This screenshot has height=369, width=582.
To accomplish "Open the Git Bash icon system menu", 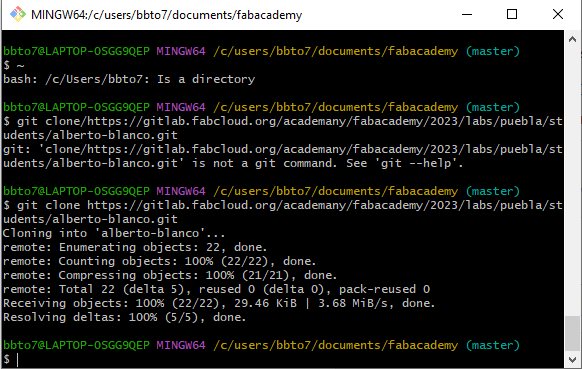I will coord(17,14).
